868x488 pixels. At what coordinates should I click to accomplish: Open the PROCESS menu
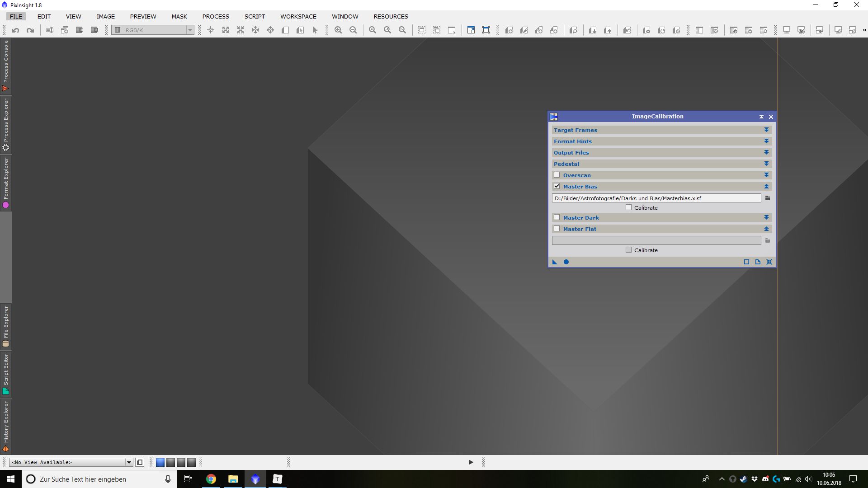(x=216, y=16)
